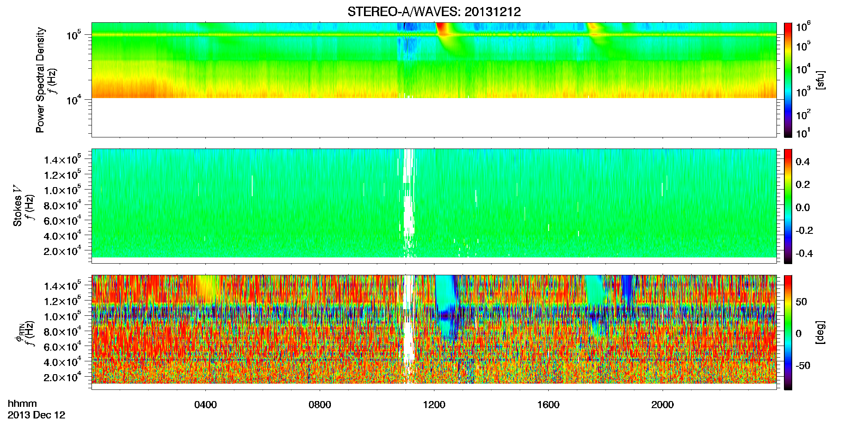Select the hhmm time format label
Image resolution: width=868 pixels, height=447 pixels.
[22, 404]
